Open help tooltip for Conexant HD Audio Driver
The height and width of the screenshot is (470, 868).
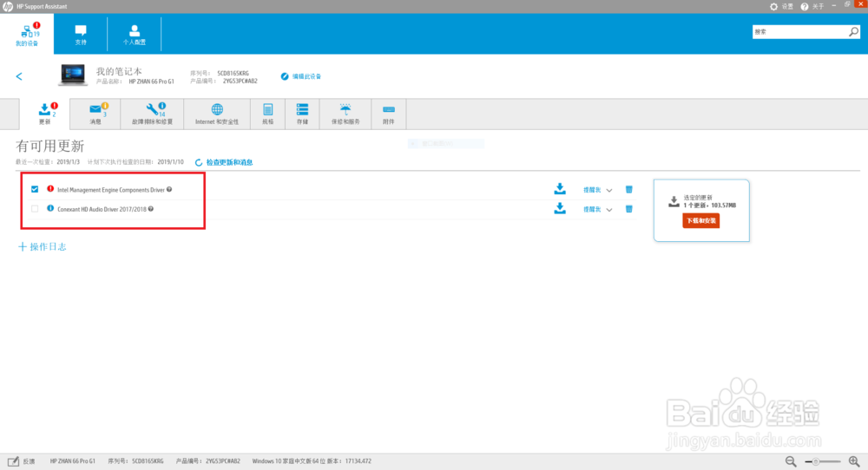click(150, 209)
